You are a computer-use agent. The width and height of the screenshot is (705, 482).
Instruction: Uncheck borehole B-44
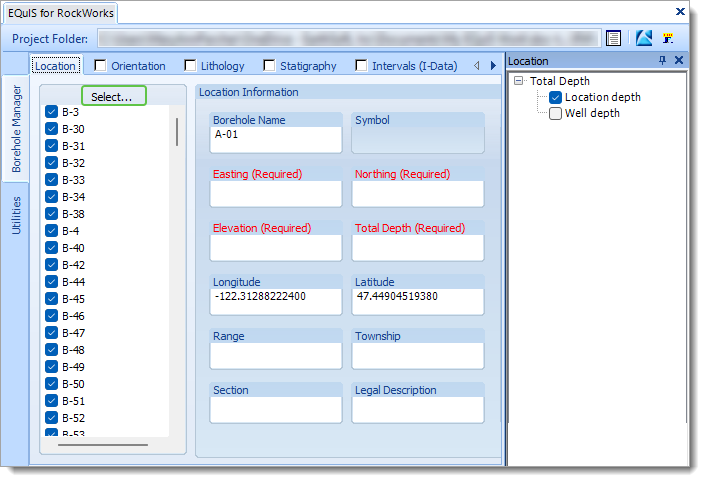pyautogui.click(x=52, y=282)
